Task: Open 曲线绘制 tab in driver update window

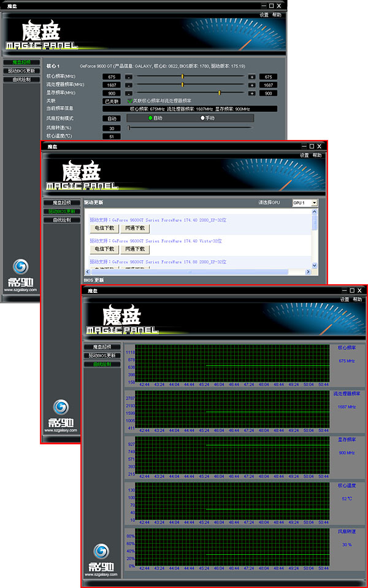Action: click(62, 220)
